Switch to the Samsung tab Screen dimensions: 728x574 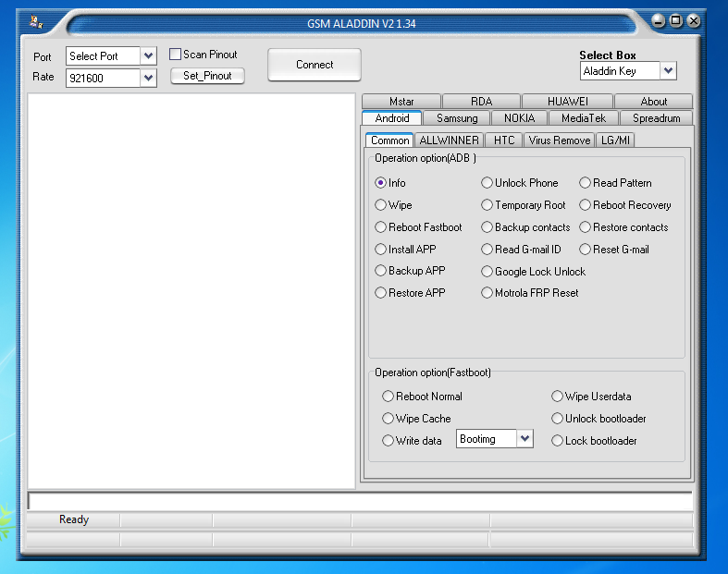pyautogui.click(x=457, y=118)
